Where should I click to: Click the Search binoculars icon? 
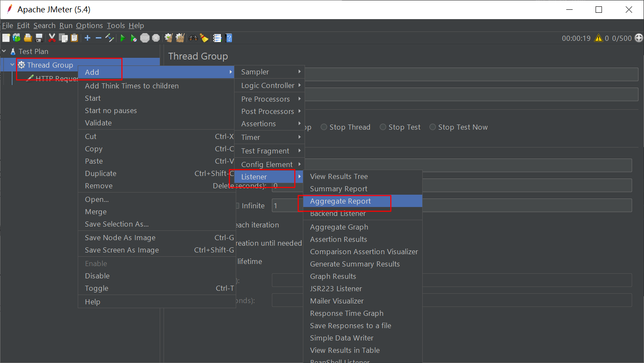click(193, 38)
